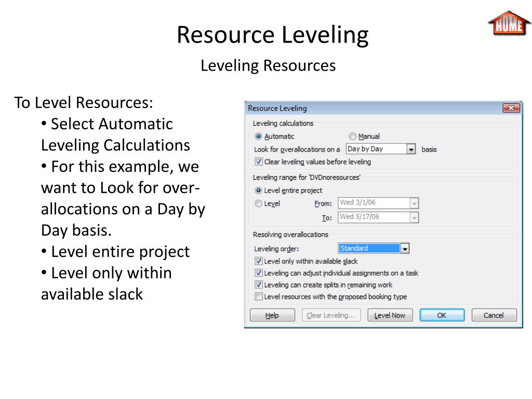The width and height of the screenshot is (532, 399).
Task: Toggle Leveling can adjust individual assignments
Action: [259, 273]
